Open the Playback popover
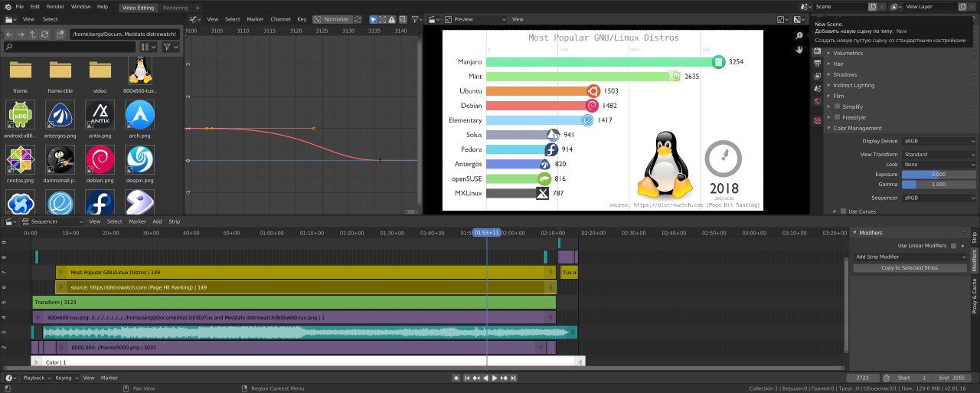The image size is (980, 393). (36, 378)
